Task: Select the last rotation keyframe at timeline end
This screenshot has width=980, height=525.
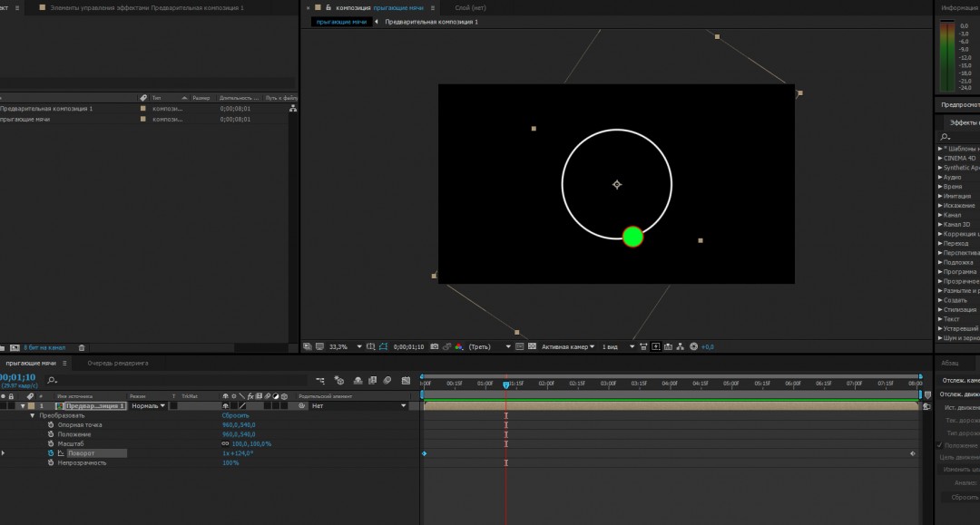Action: pyautogui.click(x=913, y=453)
